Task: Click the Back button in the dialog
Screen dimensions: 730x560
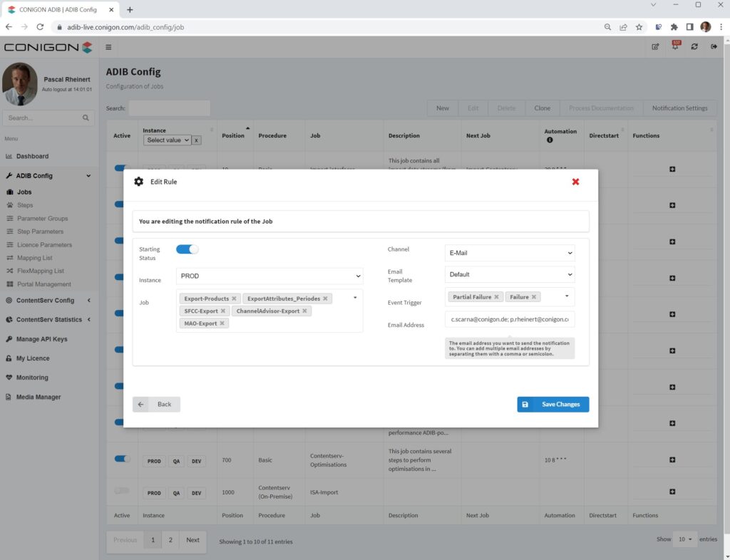Action: pos(156,404)
